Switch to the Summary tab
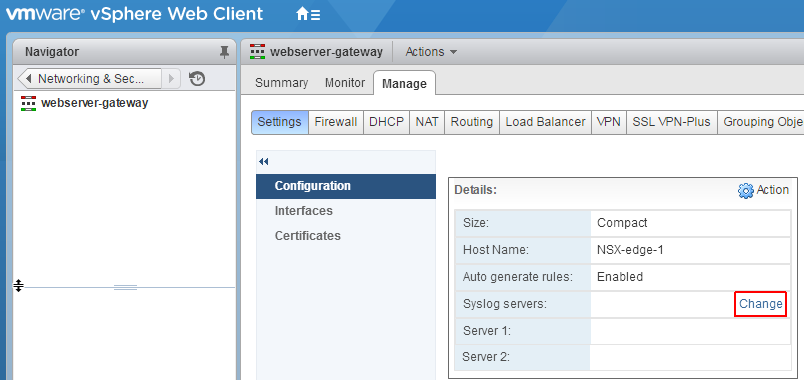The width and height of the screenshot is (804, 380). (x=282, y=83)
